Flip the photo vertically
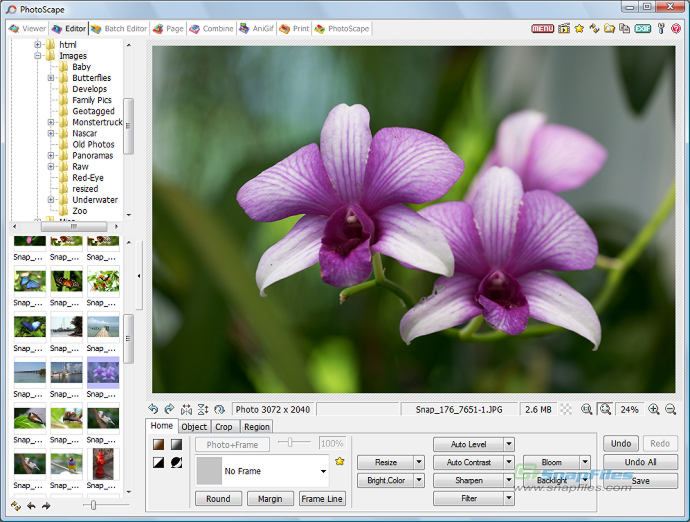This screenshot has height=522, width=690. (x=203, y=409)
